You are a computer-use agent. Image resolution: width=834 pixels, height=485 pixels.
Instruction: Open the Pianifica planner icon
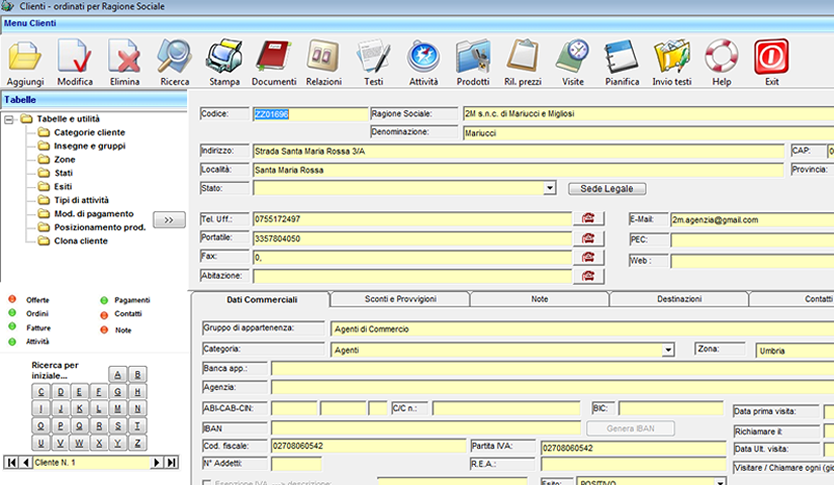[622, 56]
